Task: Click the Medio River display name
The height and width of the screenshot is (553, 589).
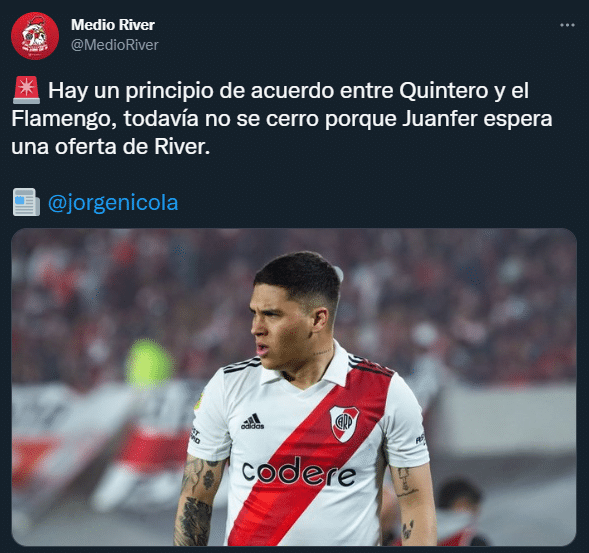Action: (x=113, y=25)
